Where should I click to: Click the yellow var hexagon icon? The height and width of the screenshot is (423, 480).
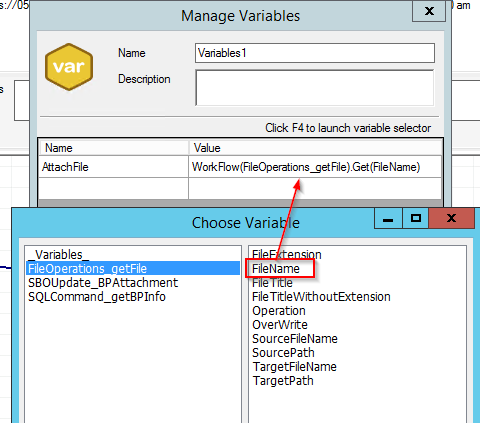[69, 67]
